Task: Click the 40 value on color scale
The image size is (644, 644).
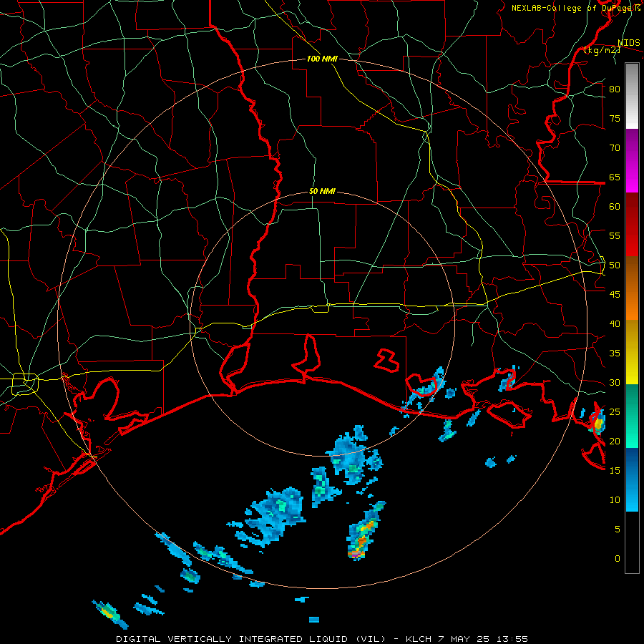Action: point(615,324)
